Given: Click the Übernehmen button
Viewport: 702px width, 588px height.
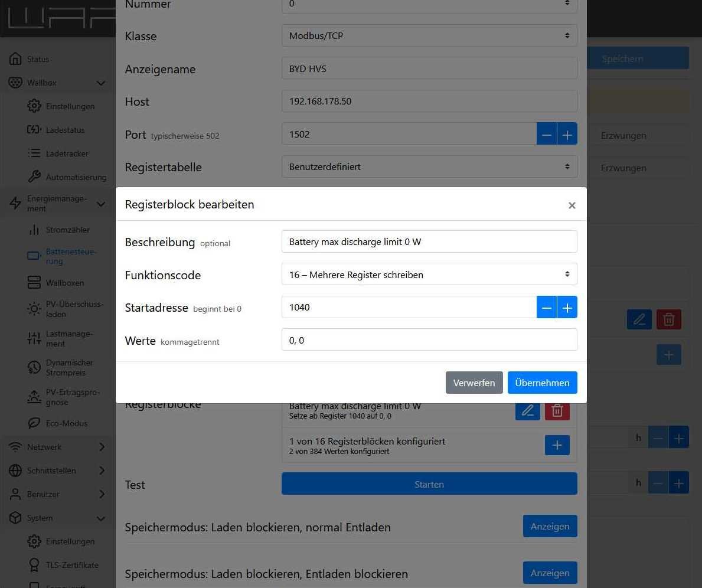Looking at the screenshot, I should point(542,383).
